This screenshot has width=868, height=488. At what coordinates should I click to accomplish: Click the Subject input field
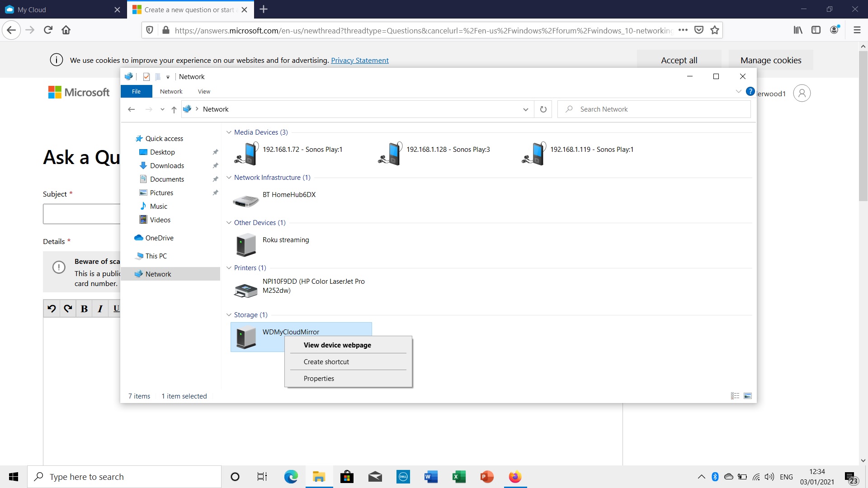(82, 214)
